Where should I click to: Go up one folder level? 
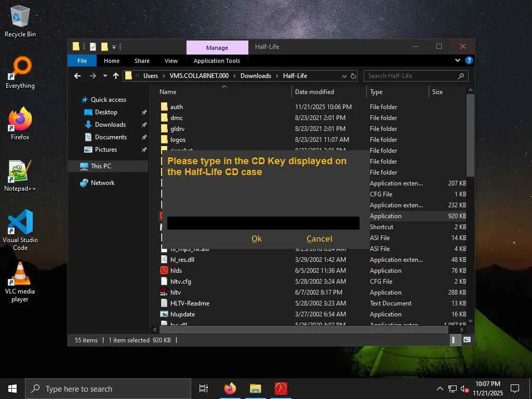(x=116, y=76)
